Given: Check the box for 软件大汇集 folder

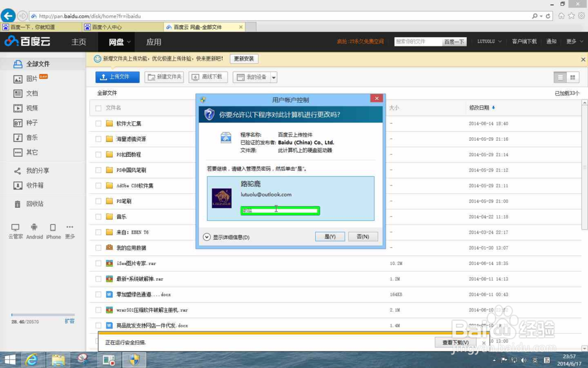Looking at the screenshot, I should tap(98, 124).
